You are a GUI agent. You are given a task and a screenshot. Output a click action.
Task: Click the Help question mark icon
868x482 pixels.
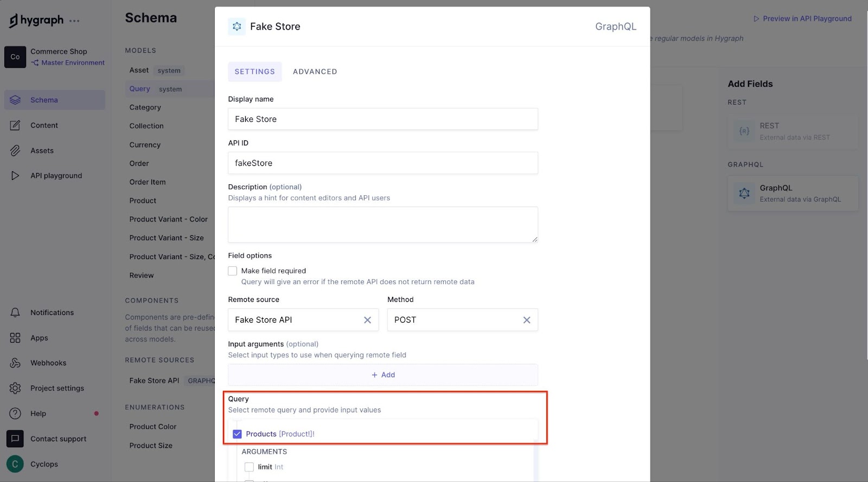click(15, 414)
